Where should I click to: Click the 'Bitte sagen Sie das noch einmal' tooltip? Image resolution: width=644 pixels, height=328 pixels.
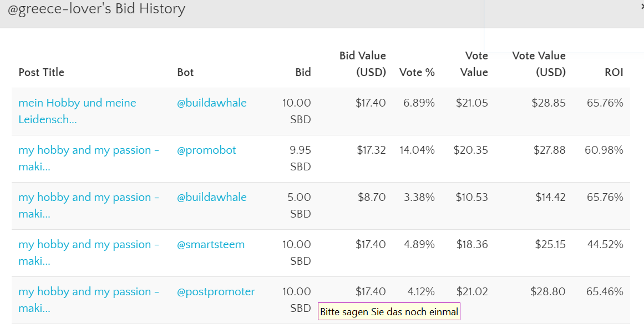(x=389, y=311)
